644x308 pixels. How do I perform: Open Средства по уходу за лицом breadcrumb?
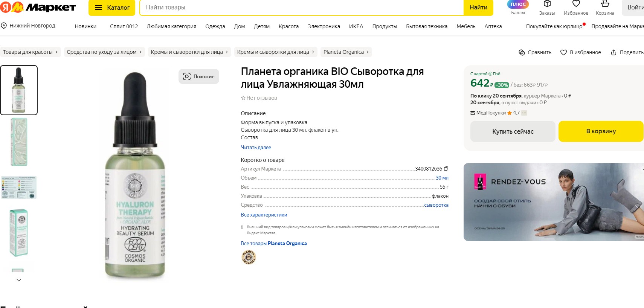[104, 52]
